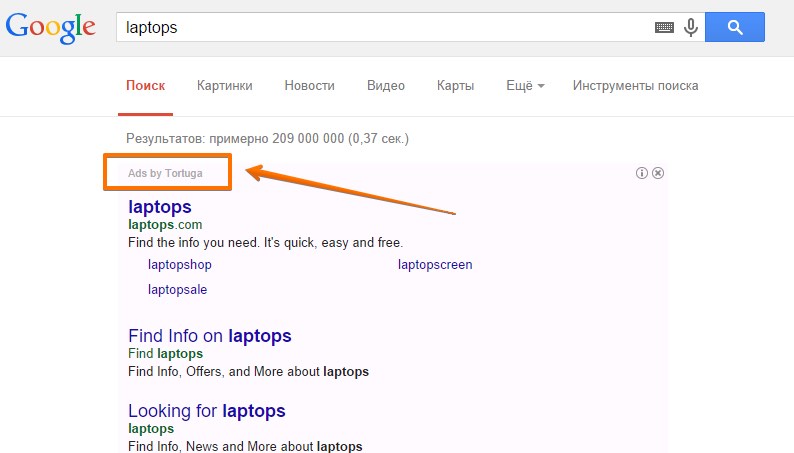The image size is (794, 453).
Task: Open the on-screen keyboard icon
Action: [x=664, y=28]
